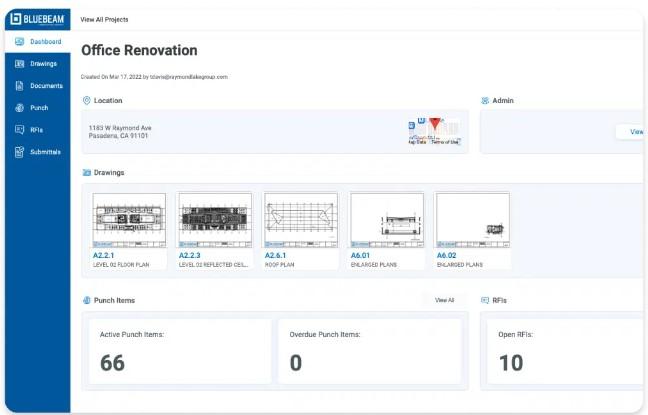648x415 pixels.
Task: Open the A2.2.3 Reflected Ceiling thumbnail
Action: point(215,221)
